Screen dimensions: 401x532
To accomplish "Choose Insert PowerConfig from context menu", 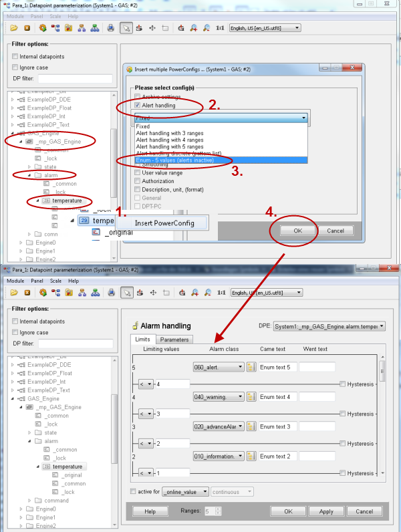I will point(164,223).
